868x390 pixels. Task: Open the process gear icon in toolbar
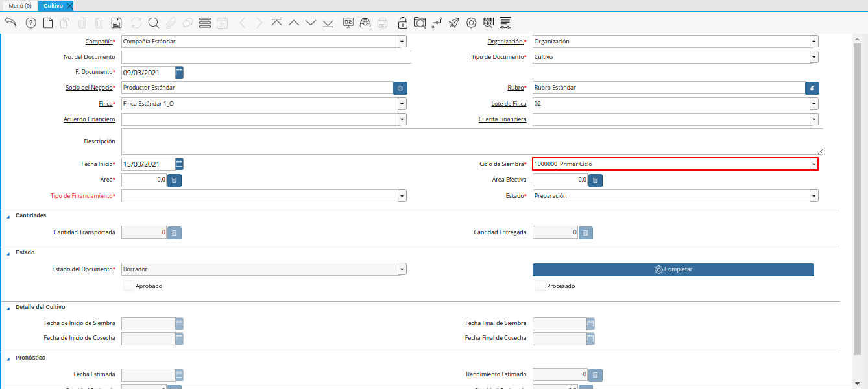(x=471, y=23)
